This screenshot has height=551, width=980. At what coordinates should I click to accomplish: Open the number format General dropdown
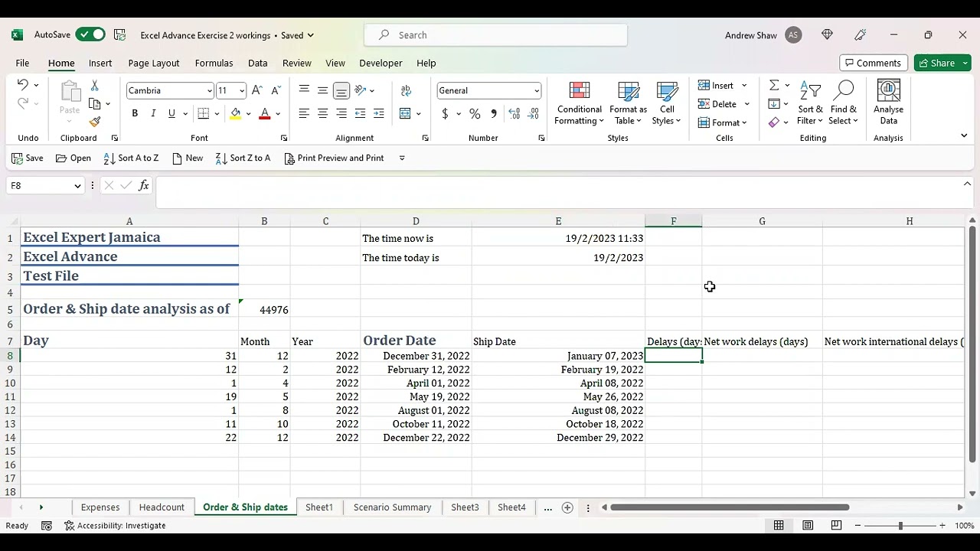pyautogui.click(x=537, y=91)
